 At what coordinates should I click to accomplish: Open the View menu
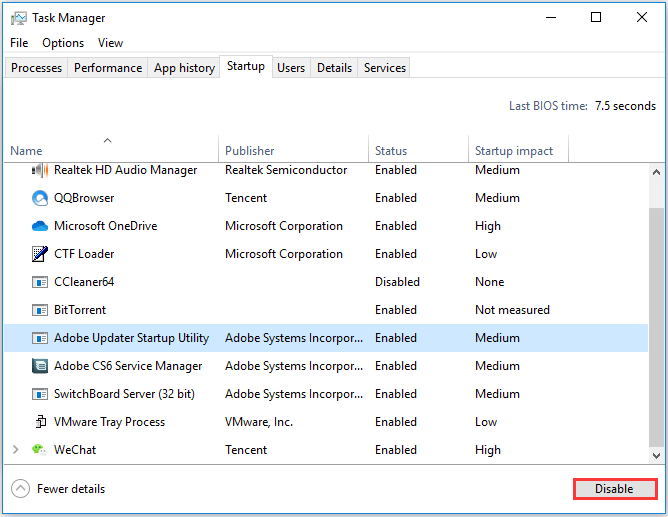pyautogui.click(x=110, y=43)
